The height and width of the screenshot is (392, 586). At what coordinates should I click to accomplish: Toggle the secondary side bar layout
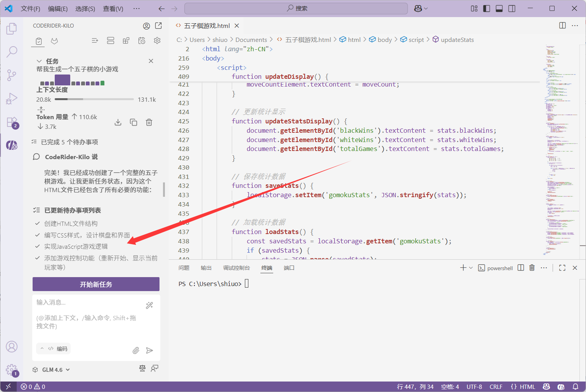point(512,9)
